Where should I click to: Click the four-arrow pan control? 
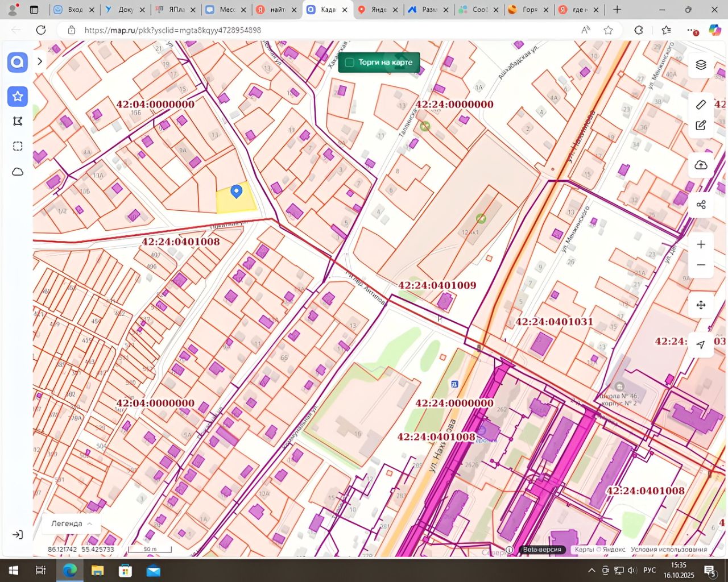coord(701,305)
